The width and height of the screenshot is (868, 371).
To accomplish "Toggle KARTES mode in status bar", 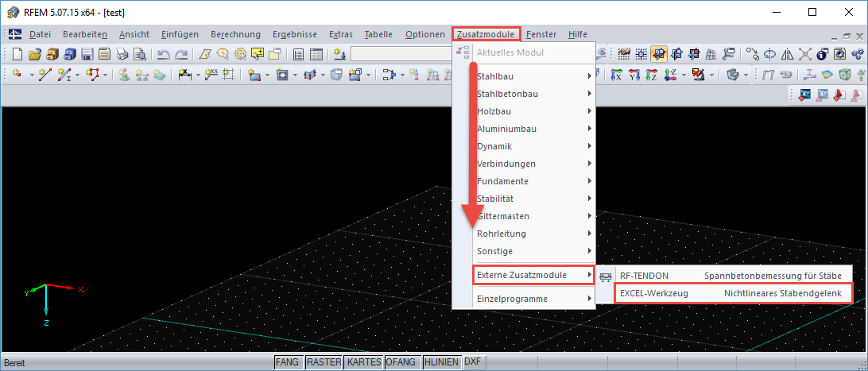I will 363,362.
